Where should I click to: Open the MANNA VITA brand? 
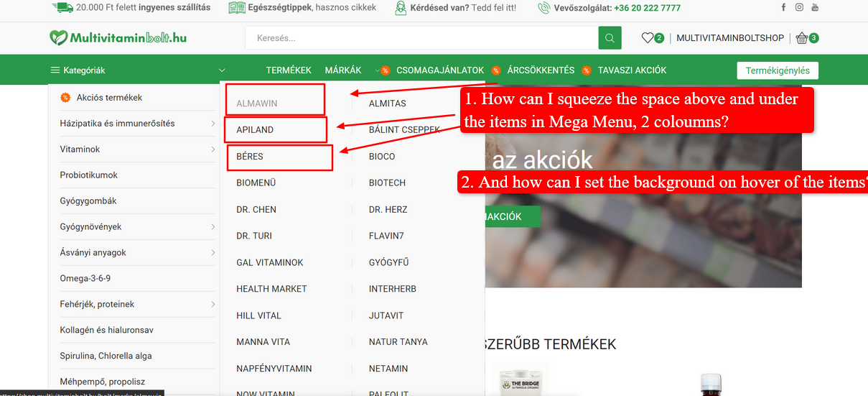pos(263,342)
